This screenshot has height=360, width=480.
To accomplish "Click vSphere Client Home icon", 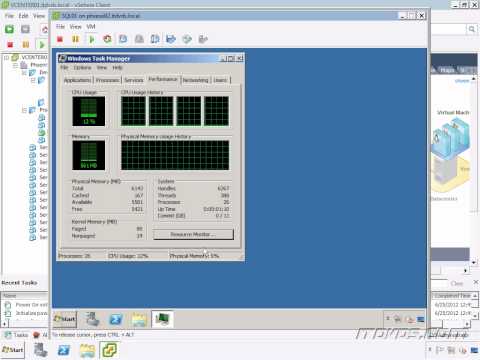I will pyautogui.click(x=45, y=29).
